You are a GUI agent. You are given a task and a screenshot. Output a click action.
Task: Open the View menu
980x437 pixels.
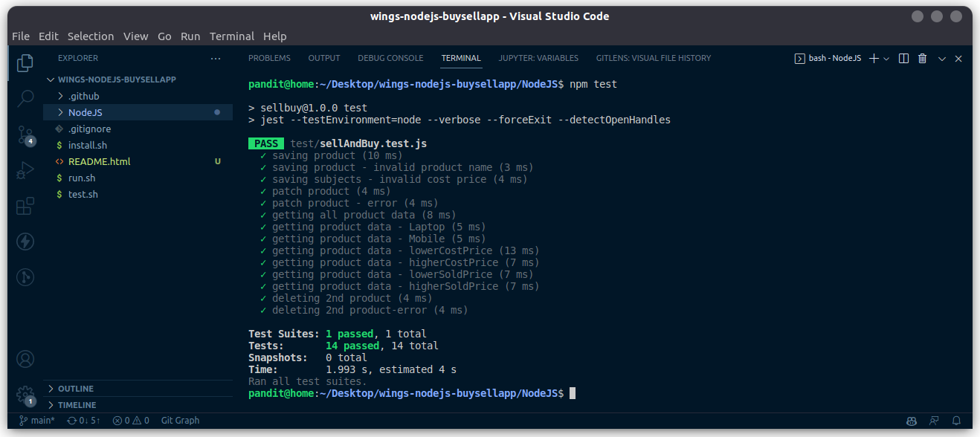136,36
